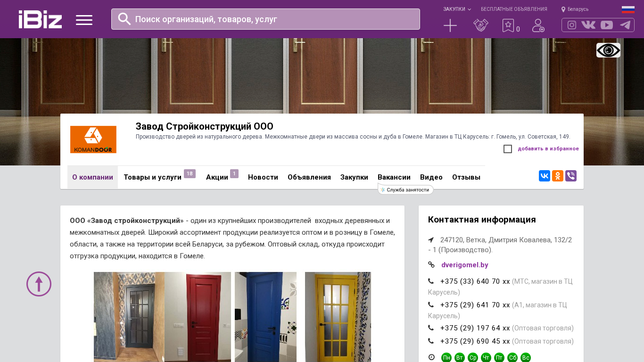Share the page on Odnoklassniki
The width and height of the screenshot is (644, 362).
(558, 176)
